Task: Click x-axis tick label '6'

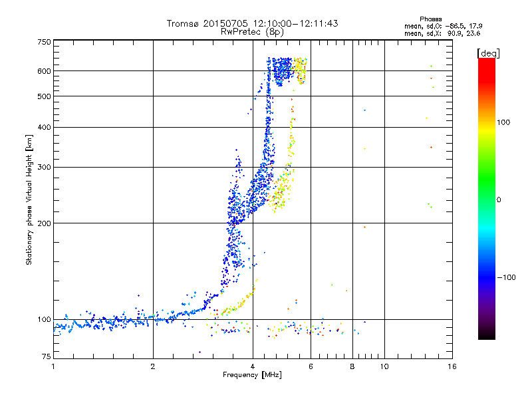Action: click(311, 366)
